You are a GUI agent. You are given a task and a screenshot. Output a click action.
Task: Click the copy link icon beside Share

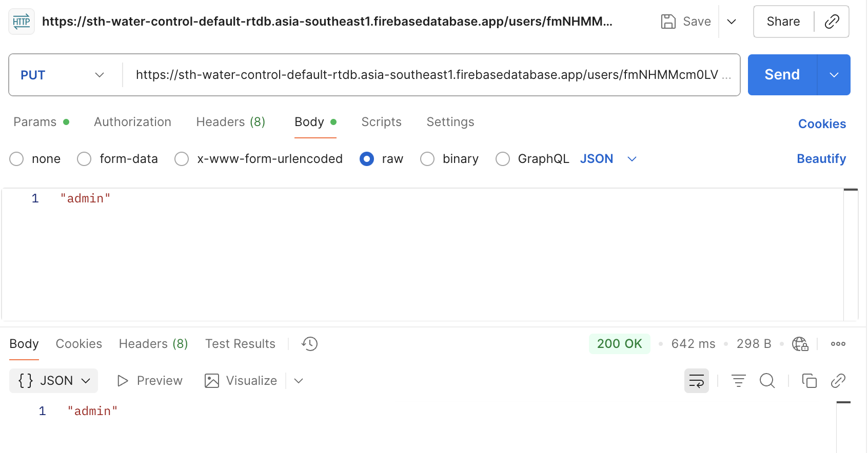coord(832,22)
